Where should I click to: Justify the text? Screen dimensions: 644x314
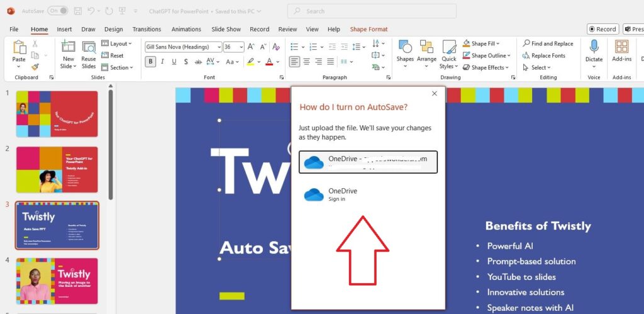(x=330, y=62)
